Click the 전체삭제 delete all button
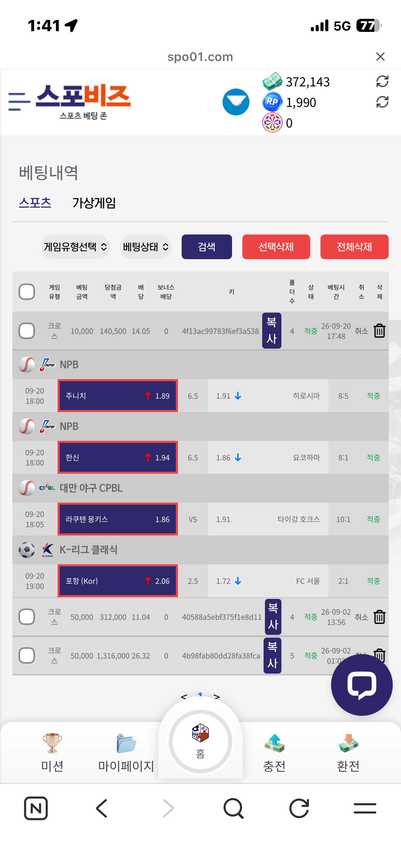 [x=354, y=247]
